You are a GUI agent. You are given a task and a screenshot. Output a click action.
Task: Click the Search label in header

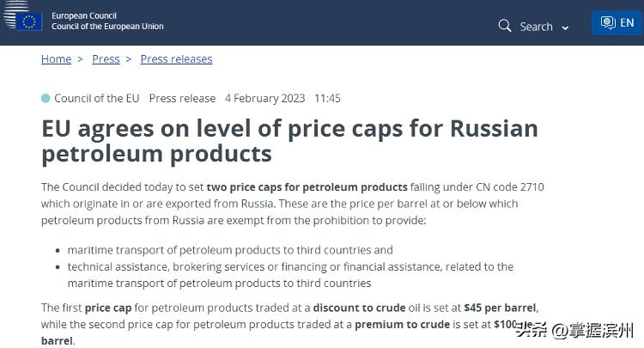[x=536, y=27]
